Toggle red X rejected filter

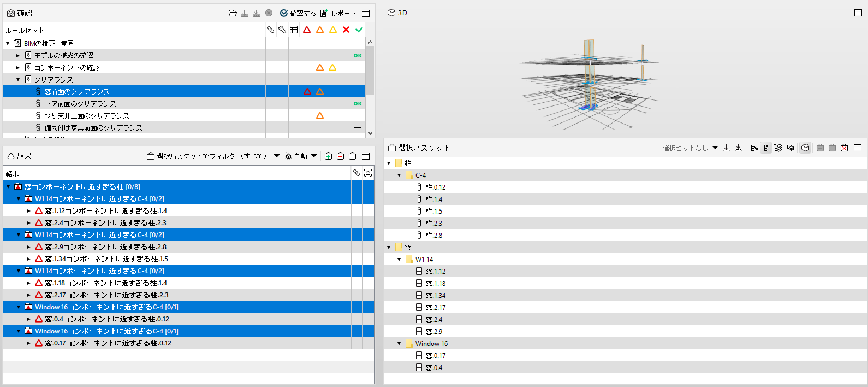(346, 30)
